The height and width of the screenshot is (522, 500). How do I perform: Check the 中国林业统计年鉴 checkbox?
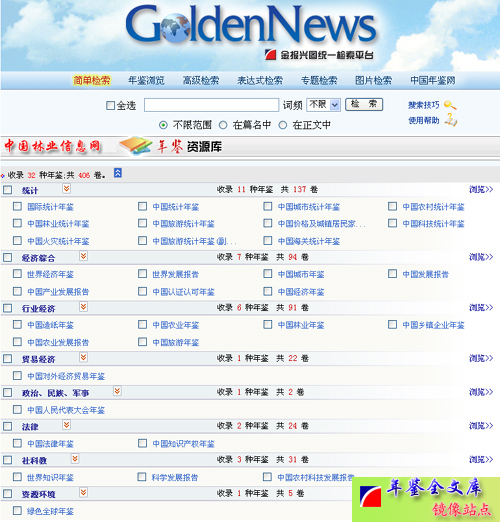pyautogui.click(x=17, y=223)
